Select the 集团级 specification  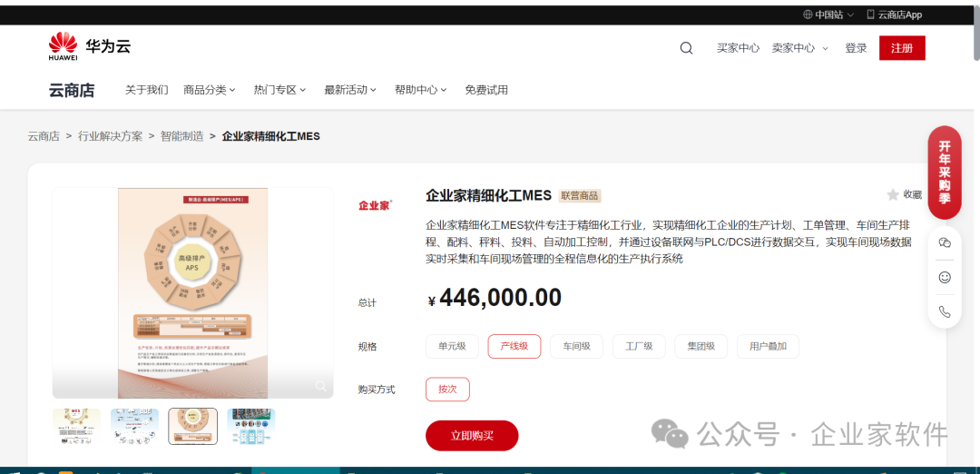point(701,347)
